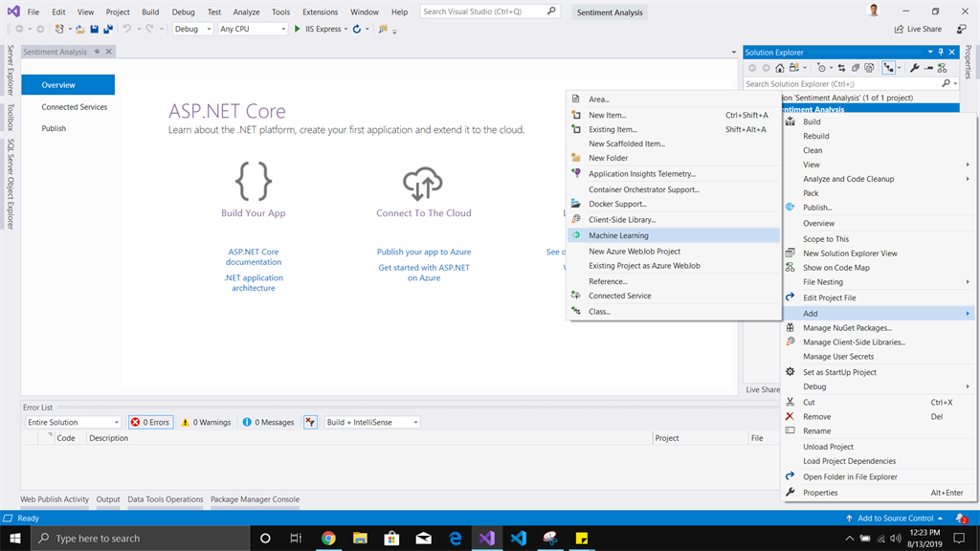980x551 pixels.
Task: Select the Home icon in Solution Explorer toolbar
Action: click(x=780, y=68)
